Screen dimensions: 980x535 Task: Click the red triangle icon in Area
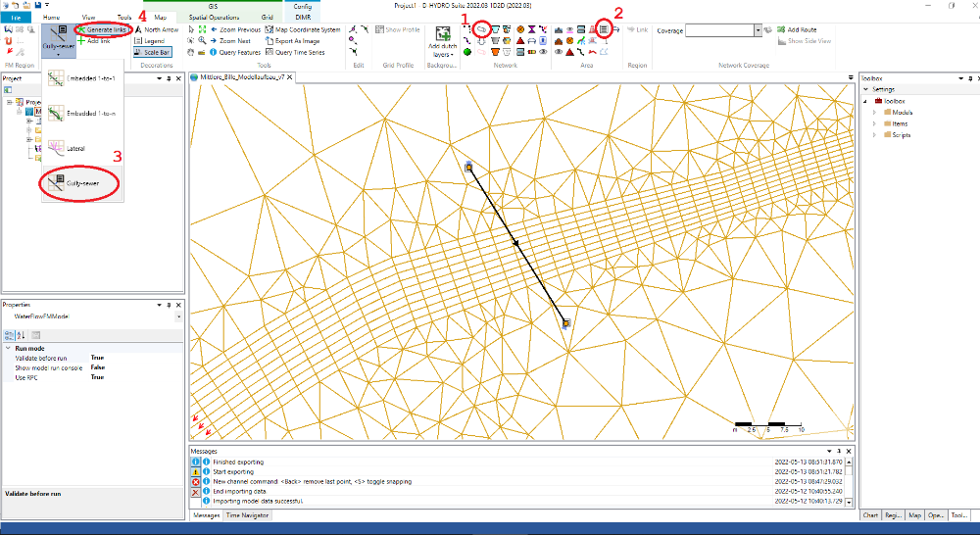coord(570,53)
